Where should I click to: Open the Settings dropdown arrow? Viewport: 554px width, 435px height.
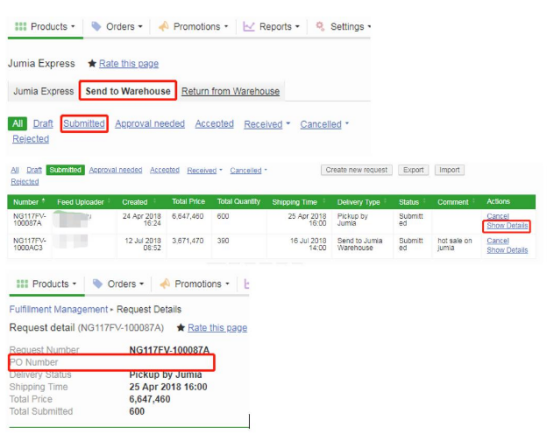click(x=369, y=27)
